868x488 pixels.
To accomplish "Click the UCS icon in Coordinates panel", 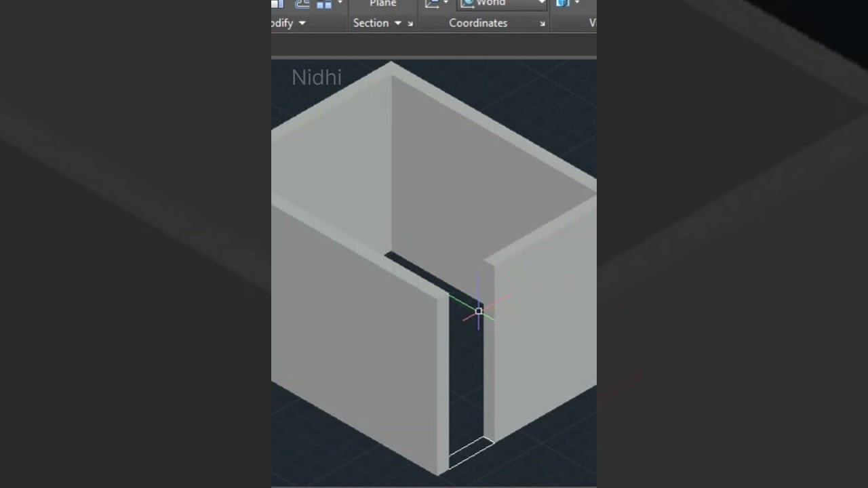I will tap(432, 4).
